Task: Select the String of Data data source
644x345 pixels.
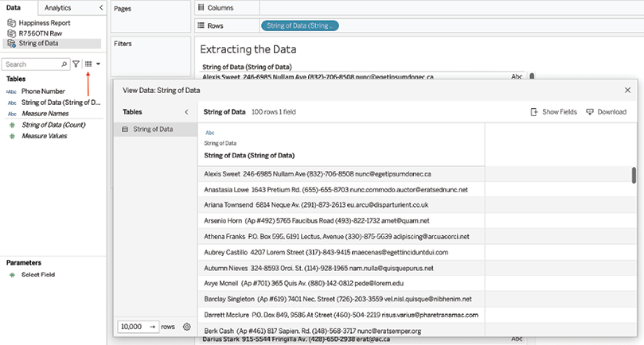Action: point(52,43)
